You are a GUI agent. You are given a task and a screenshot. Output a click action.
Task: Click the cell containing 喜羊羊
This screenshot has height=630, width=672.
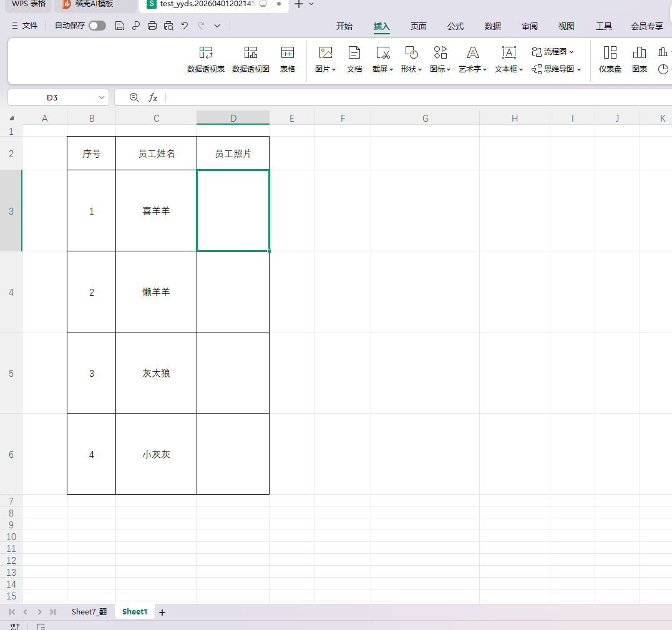coord(157,211)
